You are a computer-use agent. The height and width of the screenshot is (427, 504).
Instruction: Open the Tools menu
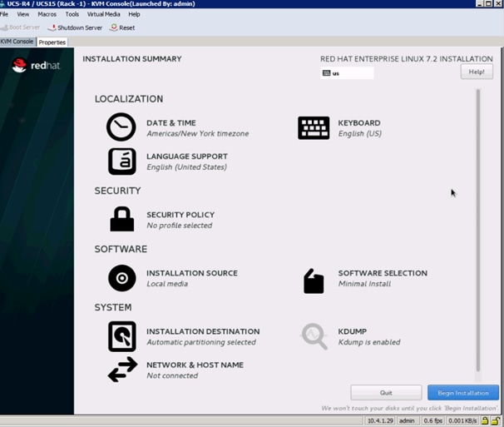tap(72, 14)
